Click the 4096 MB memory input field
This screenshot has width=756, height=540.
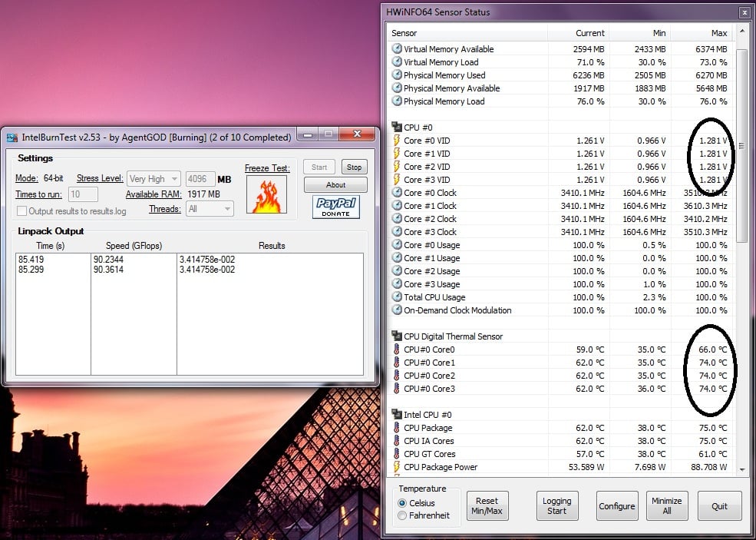click(x=200, y=179)
